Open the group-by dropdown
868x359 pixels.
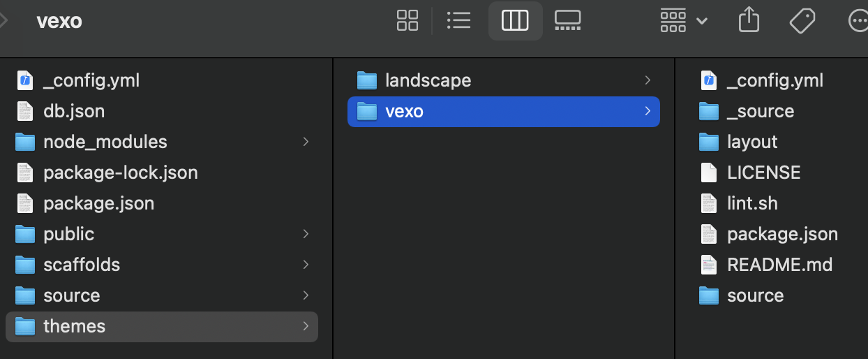(x=684, y=21)
